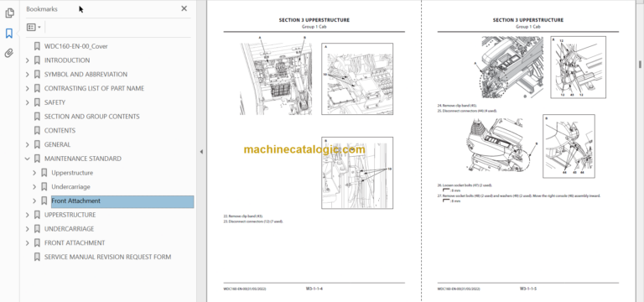The image size is (644, 302).
Task: Open the bookmarks options dropdown menu
Action: coord(34,28)
